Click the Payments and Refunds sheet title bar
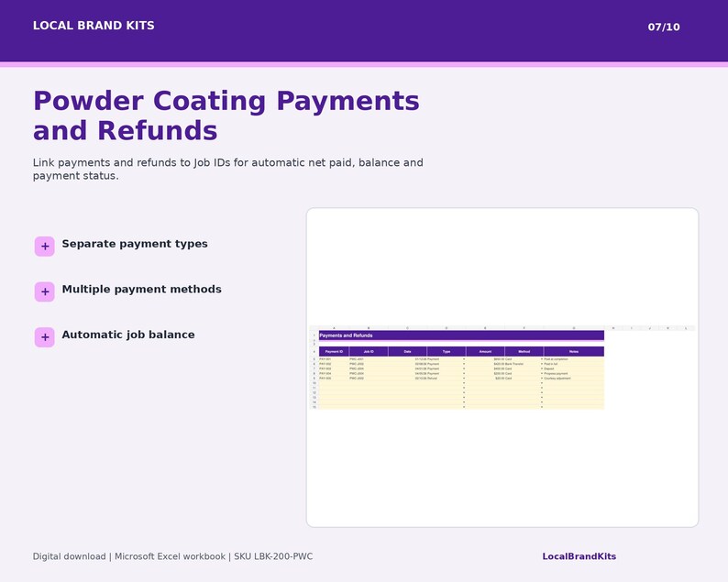 461,335
